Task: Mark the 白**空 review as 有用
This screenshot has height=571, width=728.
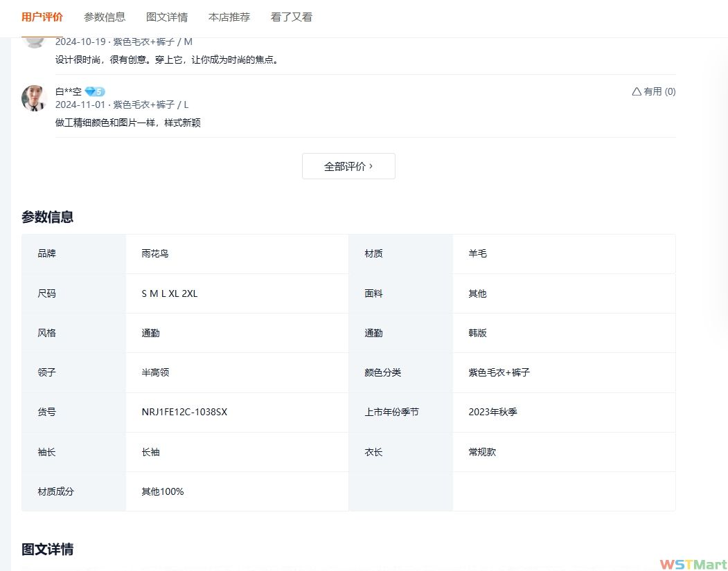Action: click(653, 91)
